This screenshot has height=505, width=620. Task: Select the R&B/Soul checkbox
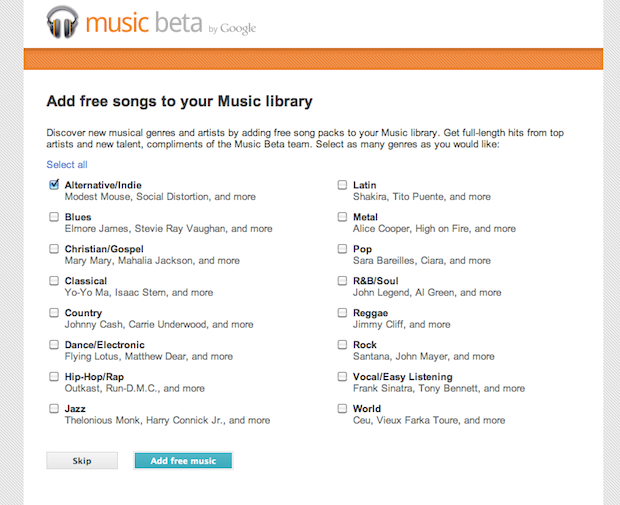pos(342,281)
